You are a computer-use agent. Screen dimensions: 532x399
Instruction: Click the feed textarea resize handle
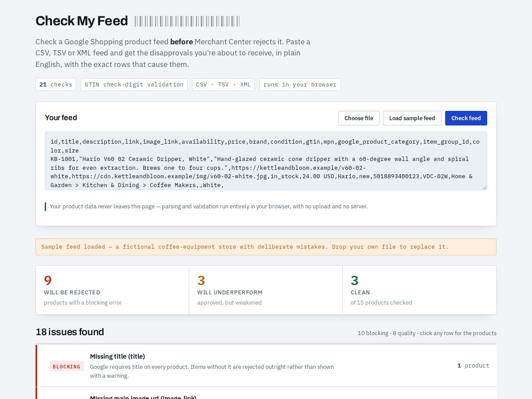click(x=485, y=188)
